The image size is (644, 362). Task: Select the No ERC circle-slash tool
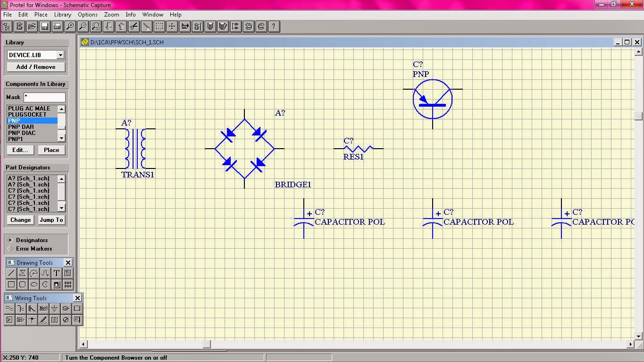tap(66, 320)
